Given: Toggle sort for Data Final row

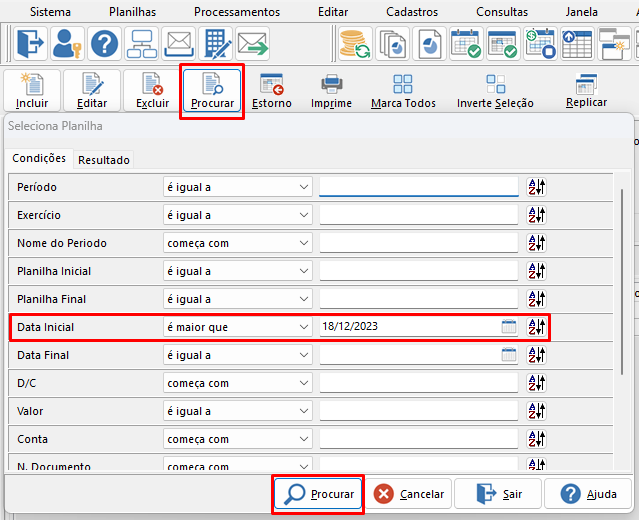Looking at the screenshot, I should tap(536, 355).
